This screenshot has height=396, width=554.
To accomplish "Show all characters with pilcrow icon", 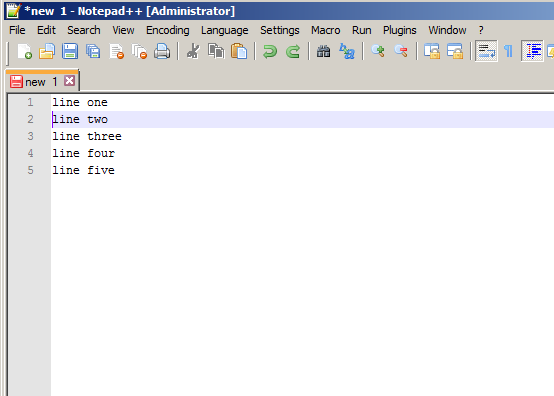I will (508, 52).
